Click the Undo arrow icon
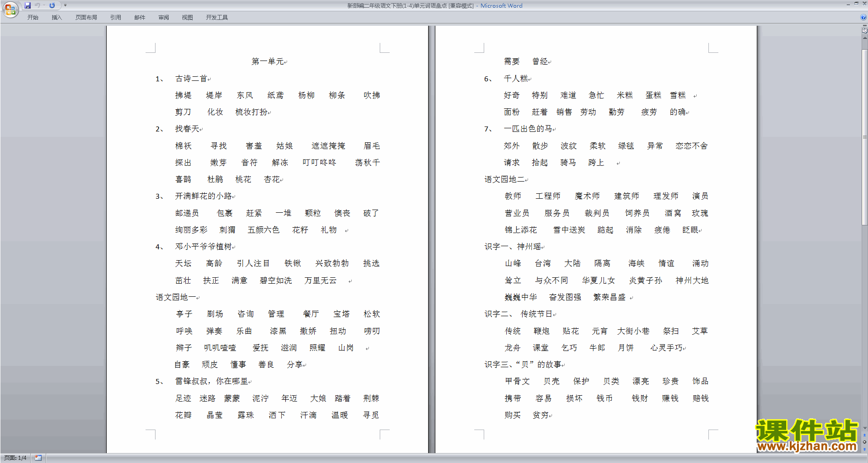Screen dimensions: 868x463 coord(37,5)
